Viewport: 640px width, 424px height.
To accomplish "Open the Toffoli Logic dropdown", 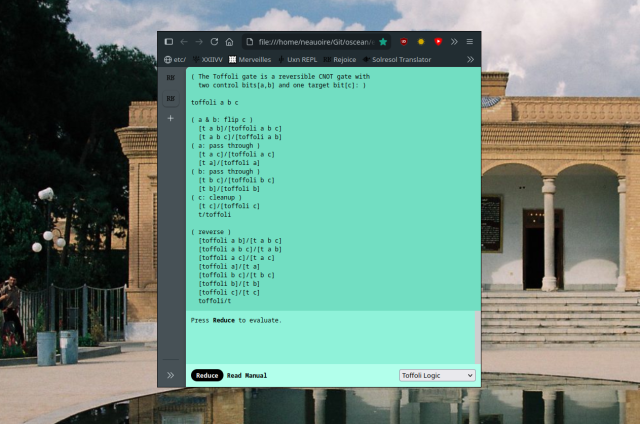I will [437, 375].
